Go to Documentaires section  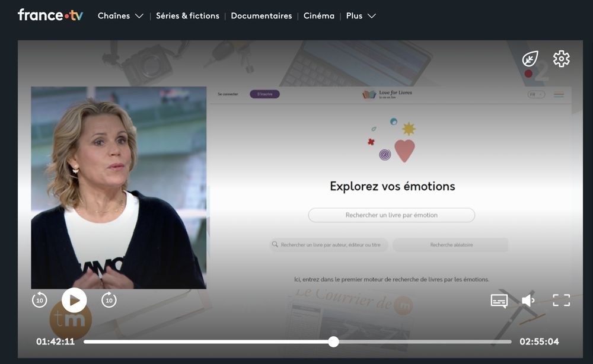coord(262,16)
